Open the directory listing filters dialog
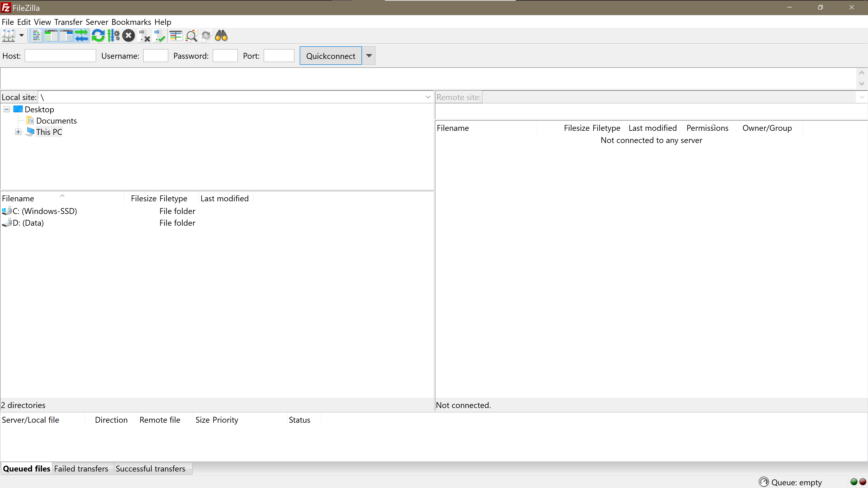The width and height of the screenshot is (868, 488). (176, 35)
